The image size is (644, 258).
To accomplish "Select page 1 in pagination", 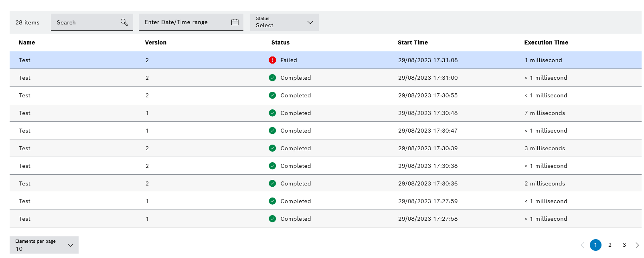I will pyautogui.click(x=595, y=245).
